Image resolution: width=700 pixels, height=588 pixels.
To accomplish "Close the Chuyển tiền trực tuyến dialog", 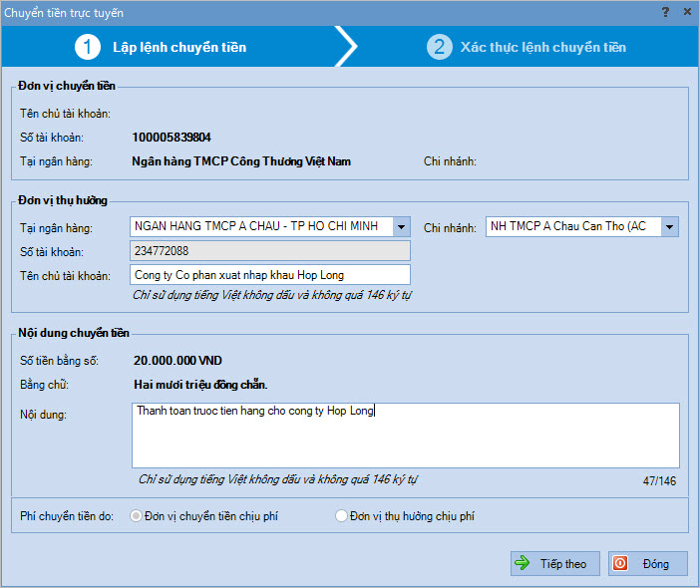I will point(686,12).
